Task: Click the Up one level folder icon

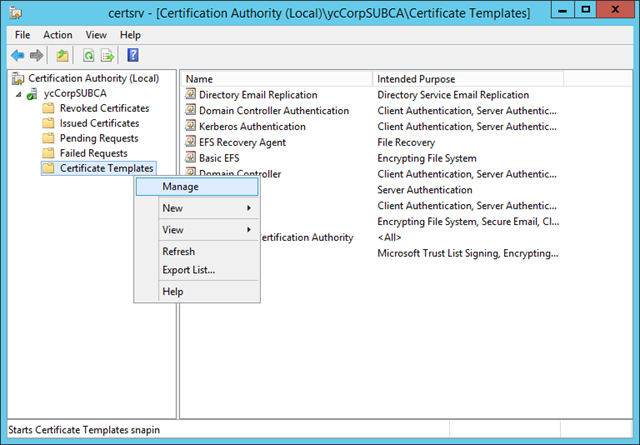Action: point(62,55)
